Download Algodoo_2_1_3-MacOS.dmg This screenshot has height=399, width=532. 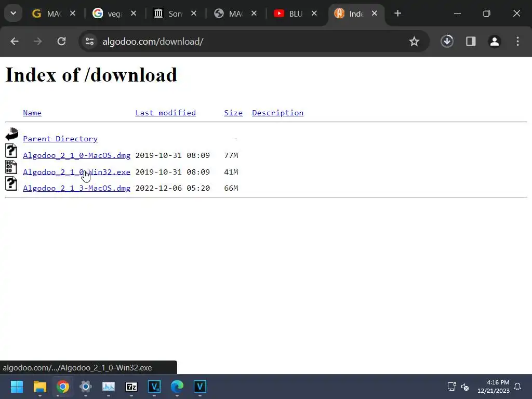pos(77,188)
